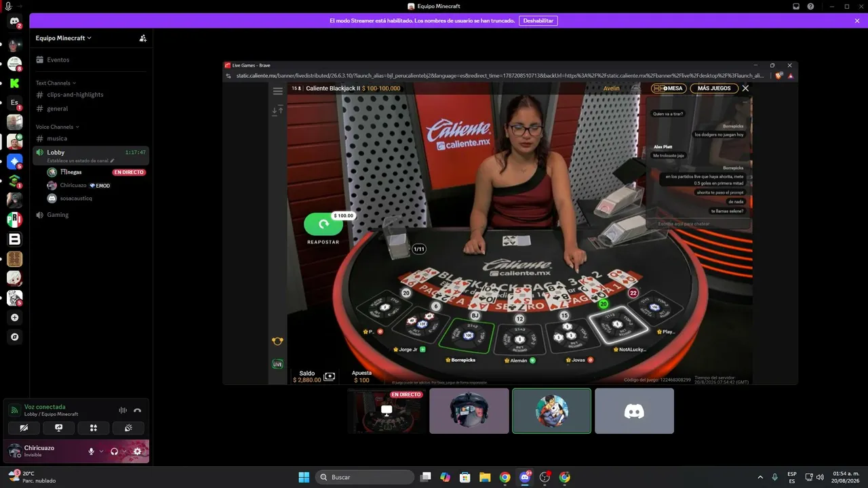Click the up-down arrows icon under game menu

click(277, 110)
